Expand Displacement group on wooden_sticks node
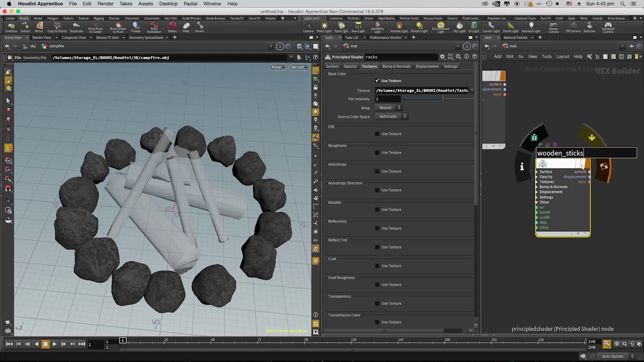644x362 pixels. pos(537,192)
